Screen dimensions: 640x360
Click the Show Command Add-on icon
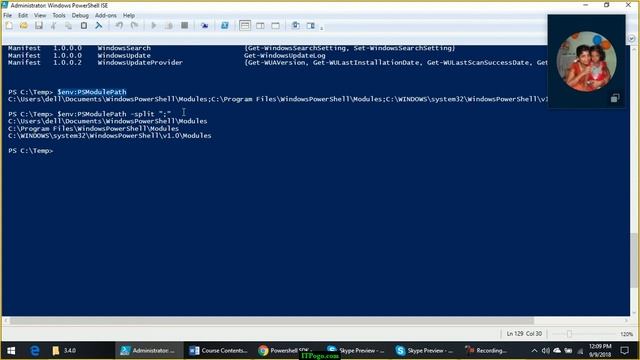click(311, 26)
